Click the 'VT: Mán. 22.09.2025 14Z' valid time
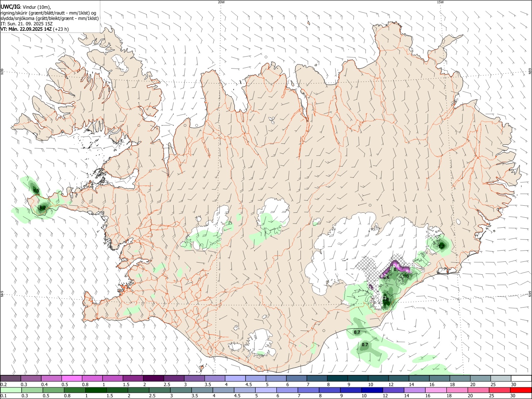The image size is (532, 399). click(x=26, y=29)
